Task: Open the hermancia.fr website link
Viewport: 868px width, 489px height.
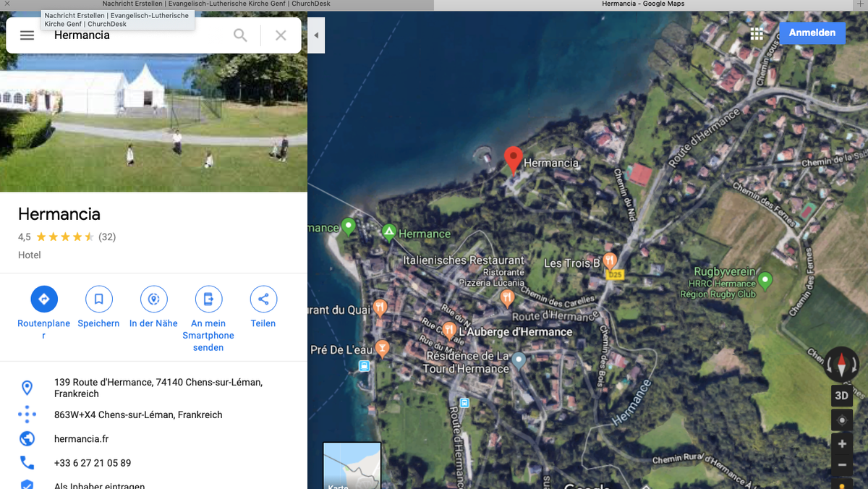Action: pos(81,438)
